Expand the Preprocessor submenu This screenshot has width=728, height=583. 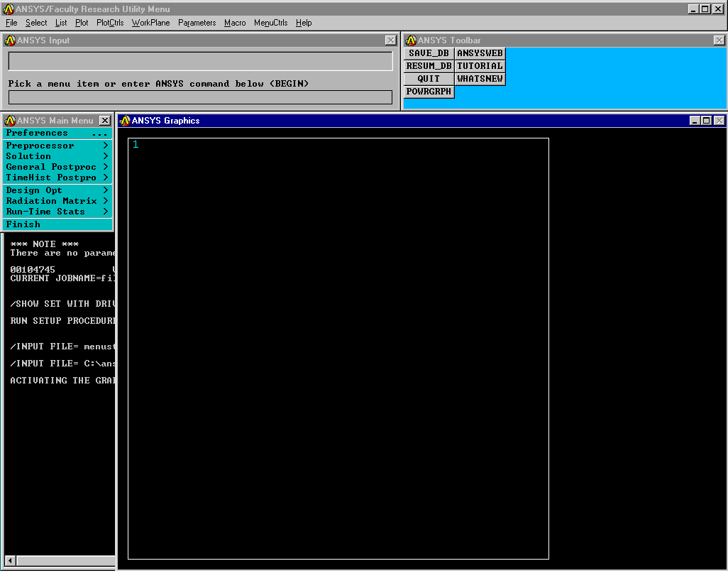tap(57, 146)
